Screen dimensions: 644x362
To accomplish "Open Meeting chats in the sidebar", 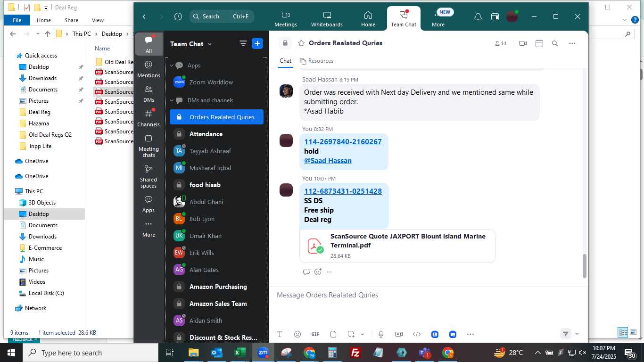I will tap(149, 146).
